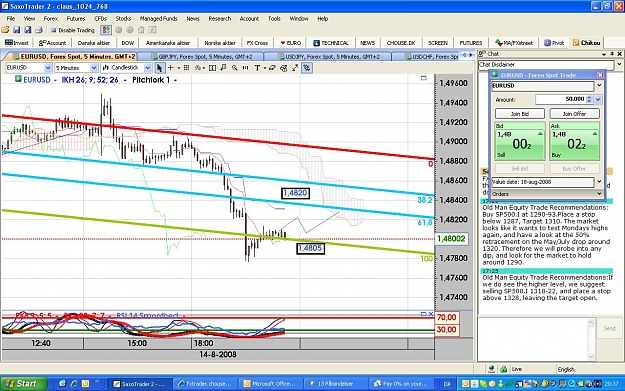Viewport: 625px width, 391px height.
Task: Switch to USDJPY Forex Spot chart tab
Action: click(328, 57)
